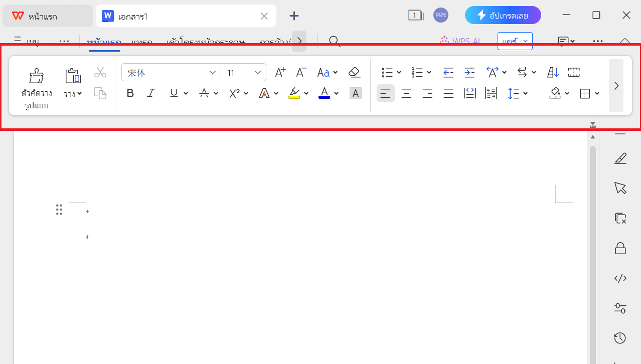
Task: Apply distributed alignment
Action: 469,93
